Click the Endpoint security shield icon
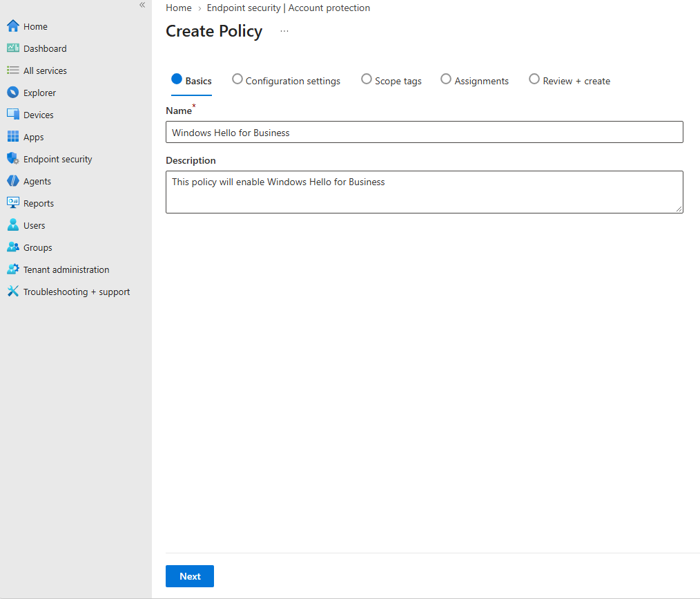This screenshot has width=700, height=599. tap(13, 159)
